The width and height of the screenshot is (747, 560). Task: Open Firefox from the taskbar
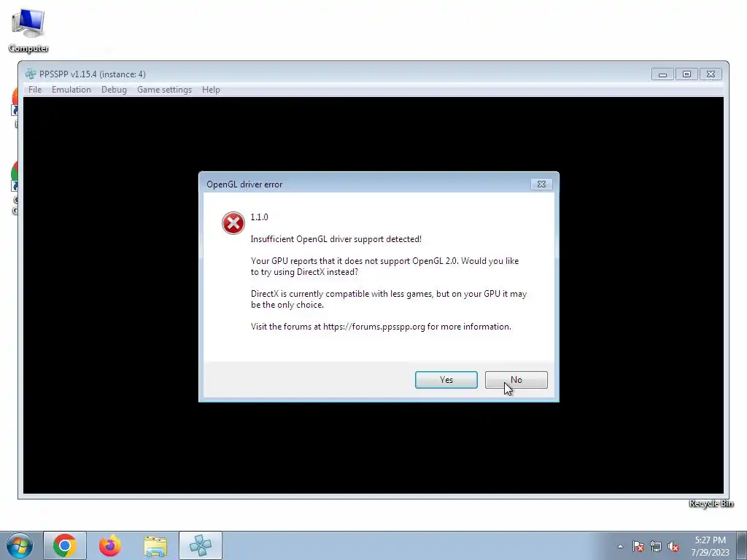[x=110, y=545]
